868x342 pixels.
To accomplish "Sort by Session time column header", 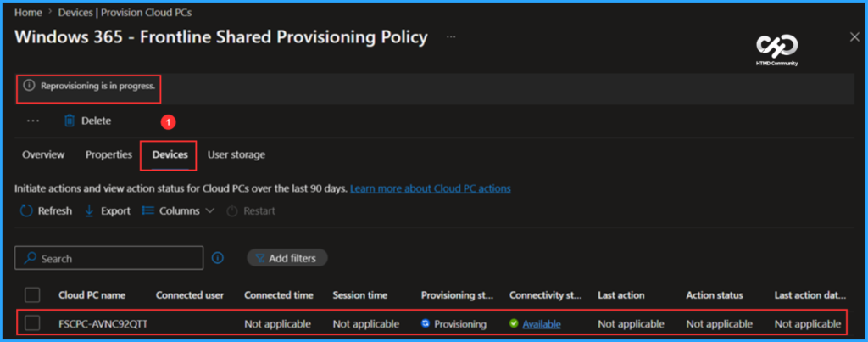I will coord(359,295).
